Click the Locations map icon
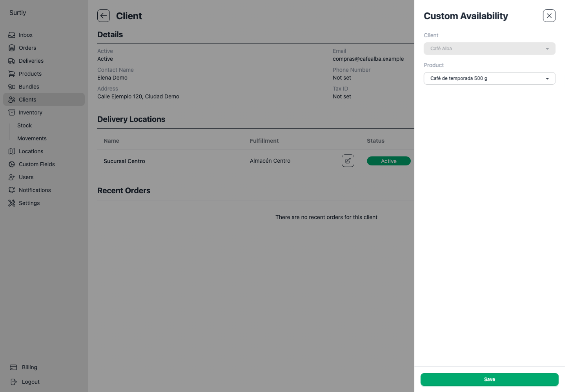 click(12, 151)
